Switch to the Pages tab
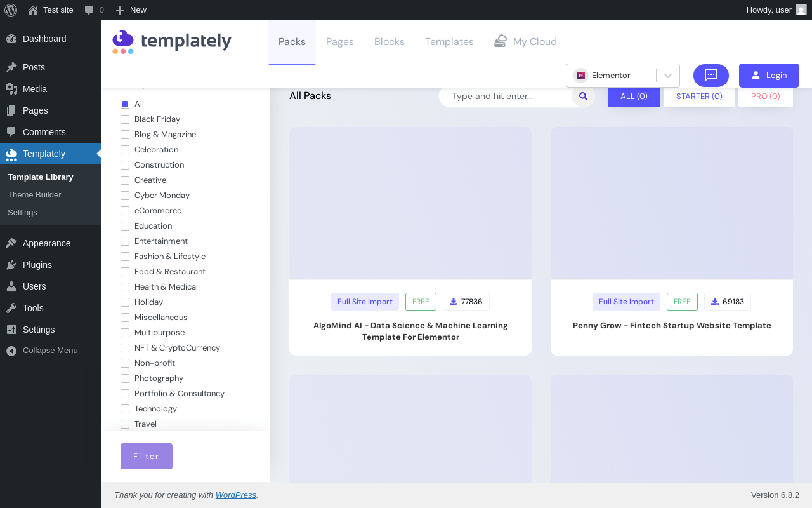Viewport: 812px width, 508px height. pyautogui.click(x=340, y=42)
